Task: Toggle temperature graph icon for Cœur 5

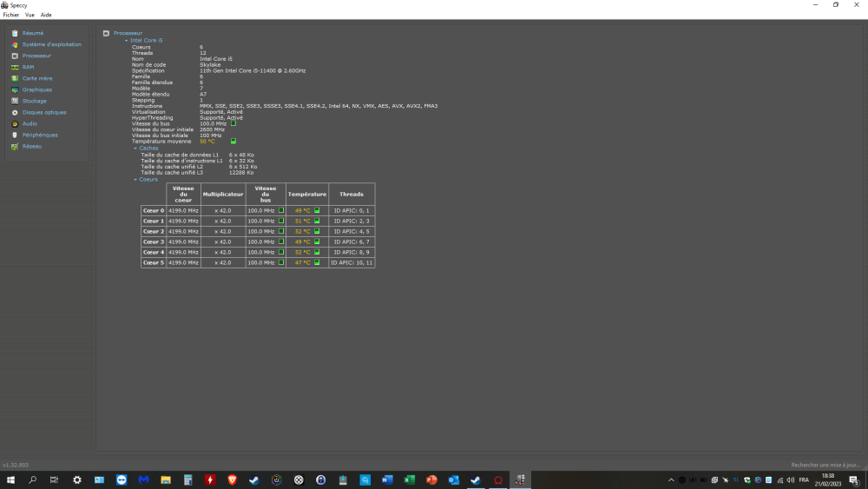Action: click(x=317, y=262)
